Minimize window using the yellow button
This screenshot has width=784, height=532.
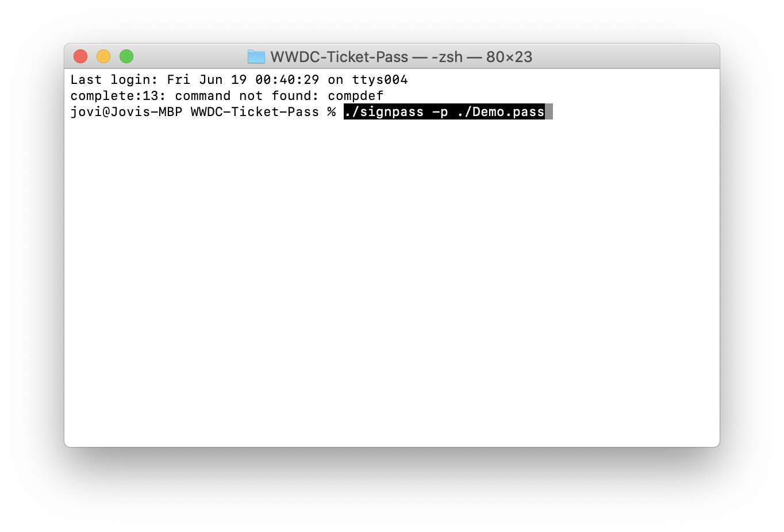tap(103, 56)
